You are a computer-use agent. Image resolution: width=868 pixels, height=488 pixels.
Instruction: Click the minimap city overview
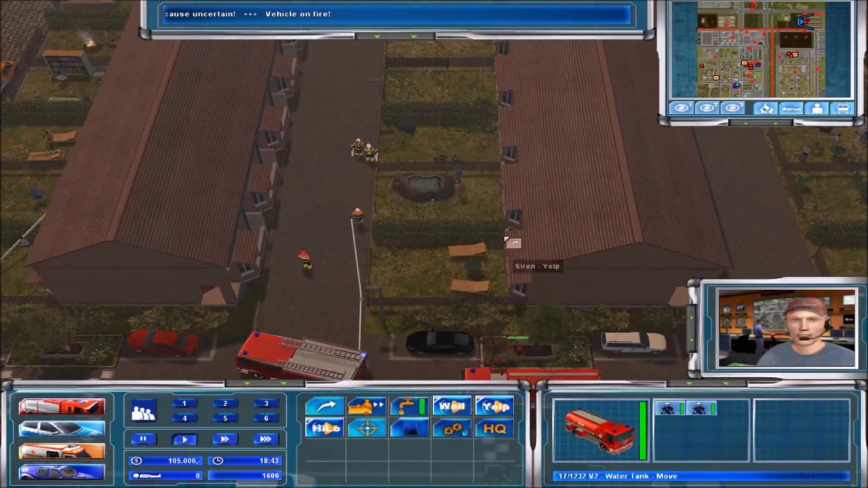click(x=761, y=49)
